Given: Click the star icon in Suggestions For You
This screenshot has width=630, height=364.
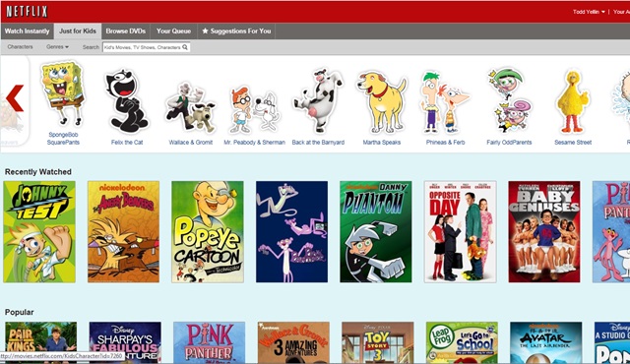Looking at the screenshot, I should [x=205, y=30].
